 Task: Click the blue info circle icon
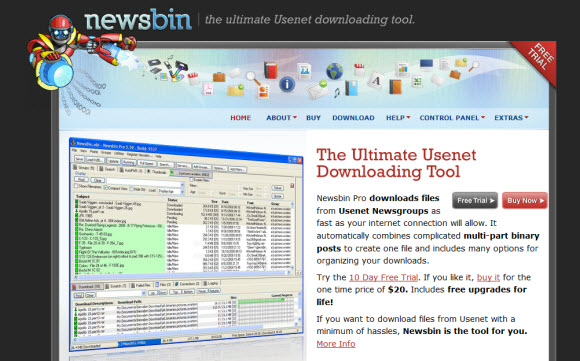tap(287, 84)
